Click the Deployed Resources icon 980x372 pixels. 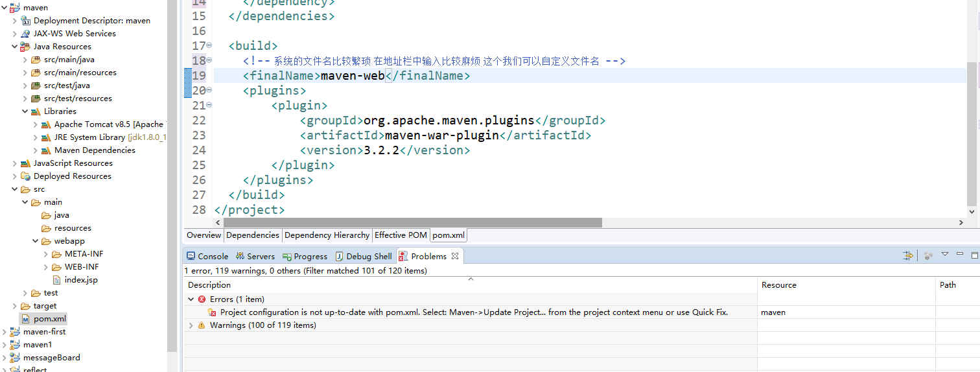point(25,176)
